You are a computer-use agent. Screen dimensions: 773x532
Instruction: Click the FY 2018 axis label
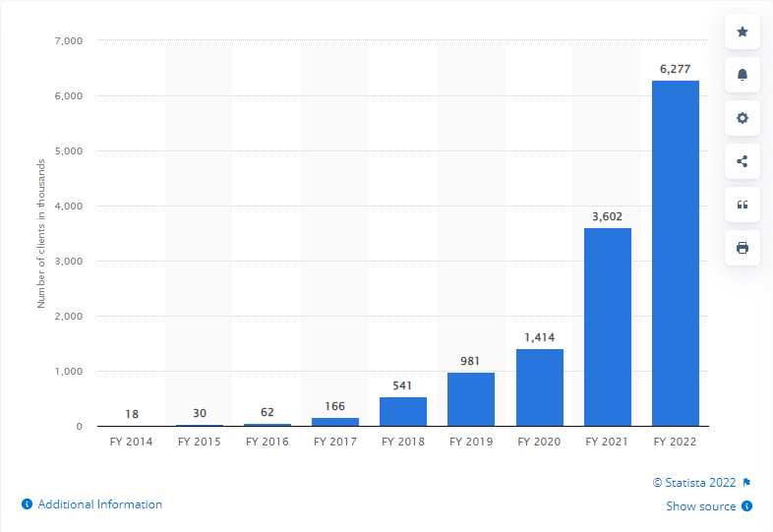coord(403,442)
